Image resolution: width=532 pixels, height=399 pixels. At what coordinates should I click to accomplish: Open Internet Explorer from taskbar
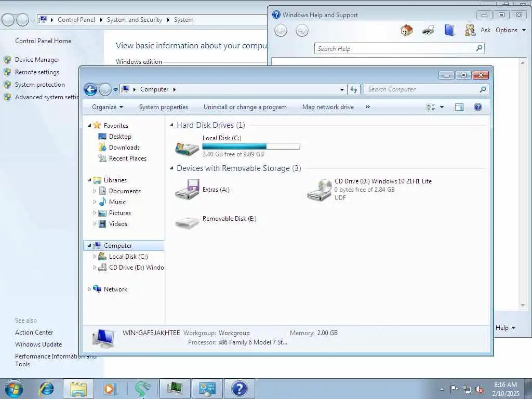tap(46, 389)
